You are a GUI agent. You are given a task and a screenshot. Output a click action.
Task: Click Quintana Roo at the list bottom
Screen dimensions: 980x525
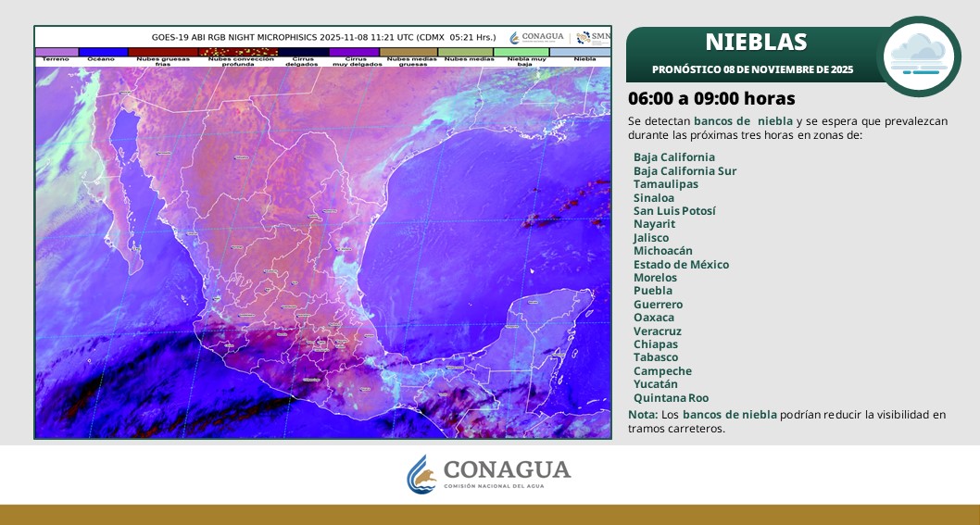671,398
